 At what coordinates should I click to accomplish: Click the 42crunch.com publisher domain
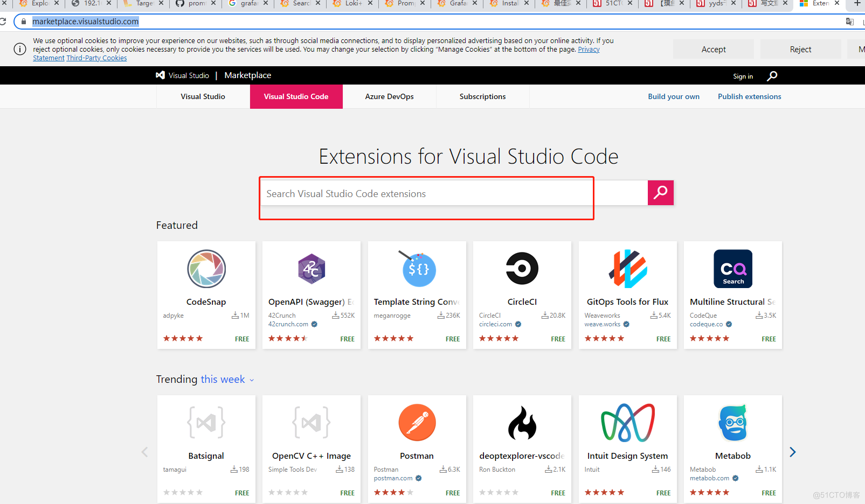click(x=288, y=324)
